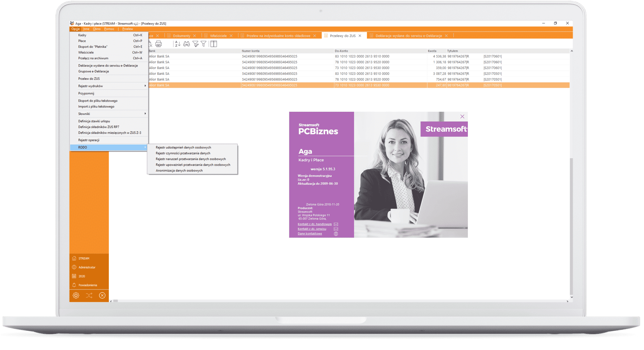Click the A-Z sort icon
644x350 pixels.
tap(177, 44)
